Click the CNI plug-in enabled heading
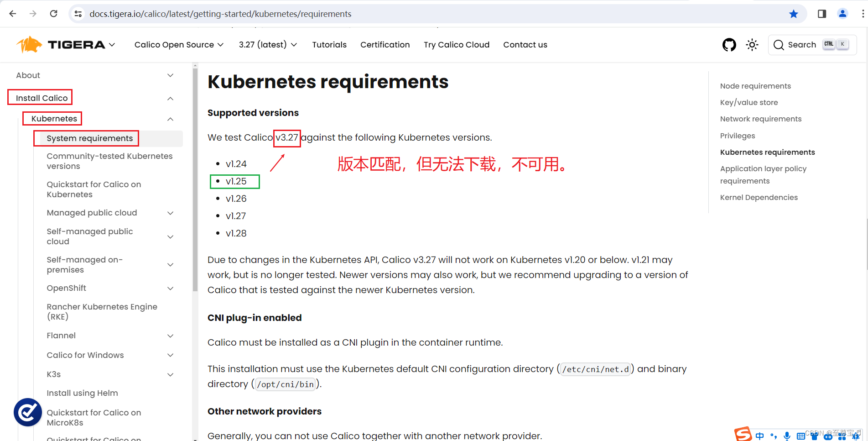868x441 pixels. [255, 318]
